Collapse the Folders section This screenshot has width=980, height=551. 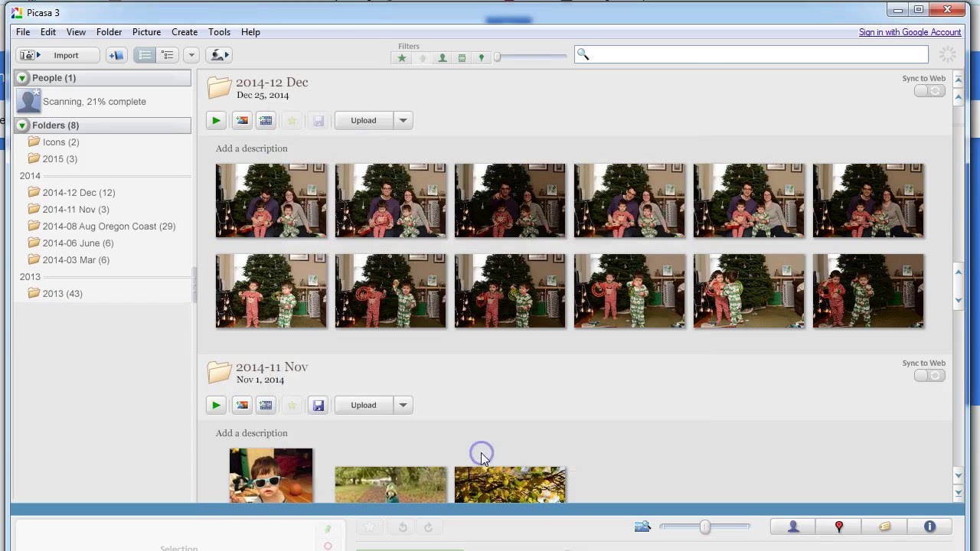22,126
